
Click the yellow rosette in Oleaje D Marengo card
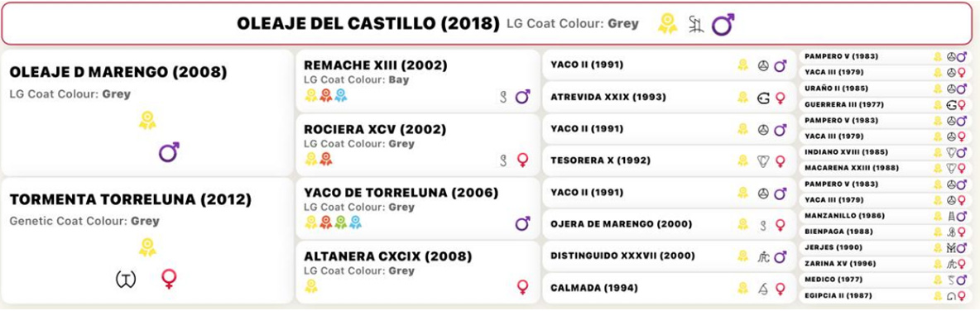147,120
